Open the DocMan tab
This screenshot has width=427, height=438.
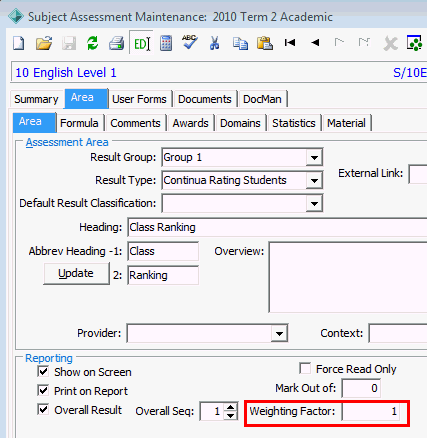[x=262, y=99]
